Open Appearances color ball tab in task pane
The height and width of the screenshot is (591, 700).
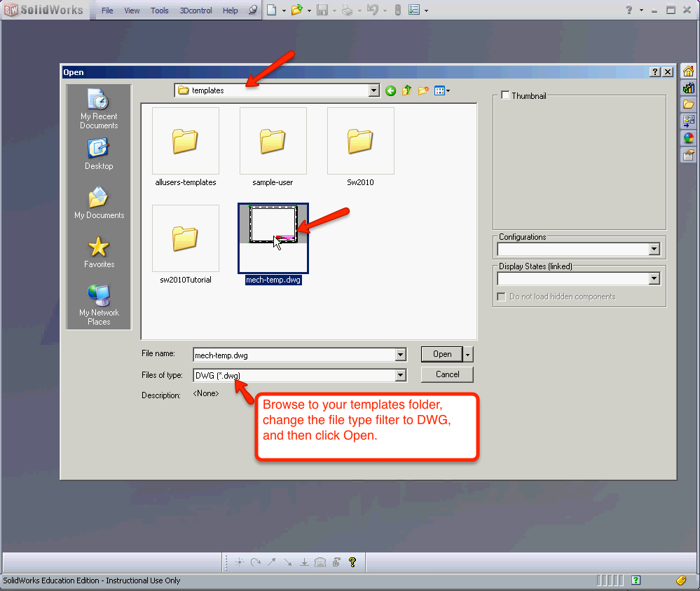click(688, 137)
